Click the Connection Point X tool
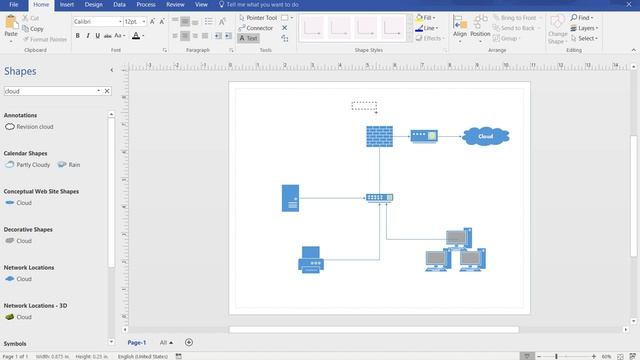Image resolution: width=640 pixels, height=360 pixels. click(284, 28)
